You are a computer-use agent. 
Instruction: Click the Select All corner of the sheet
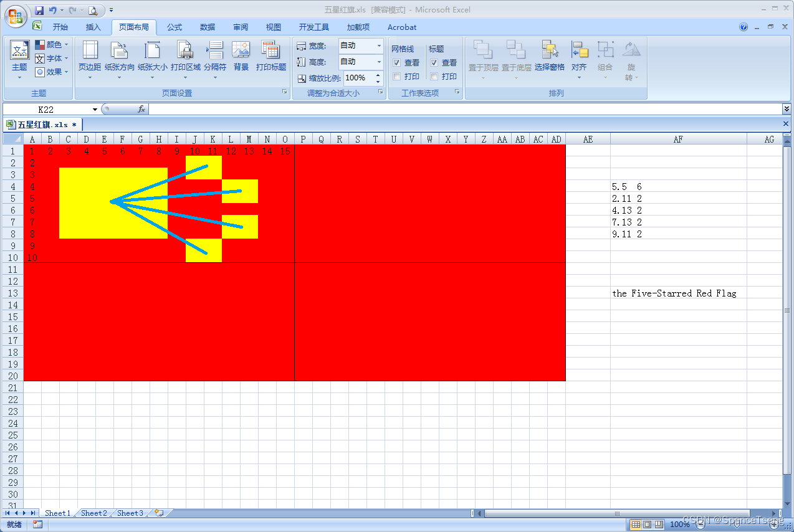pos(13,139)
